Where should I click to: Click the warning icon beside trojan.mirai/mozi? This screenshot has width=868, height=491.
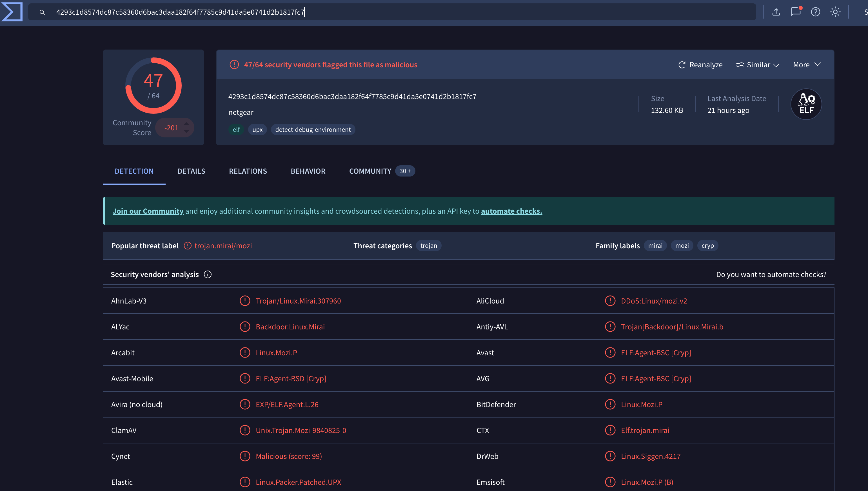click(x=188, y=246)
